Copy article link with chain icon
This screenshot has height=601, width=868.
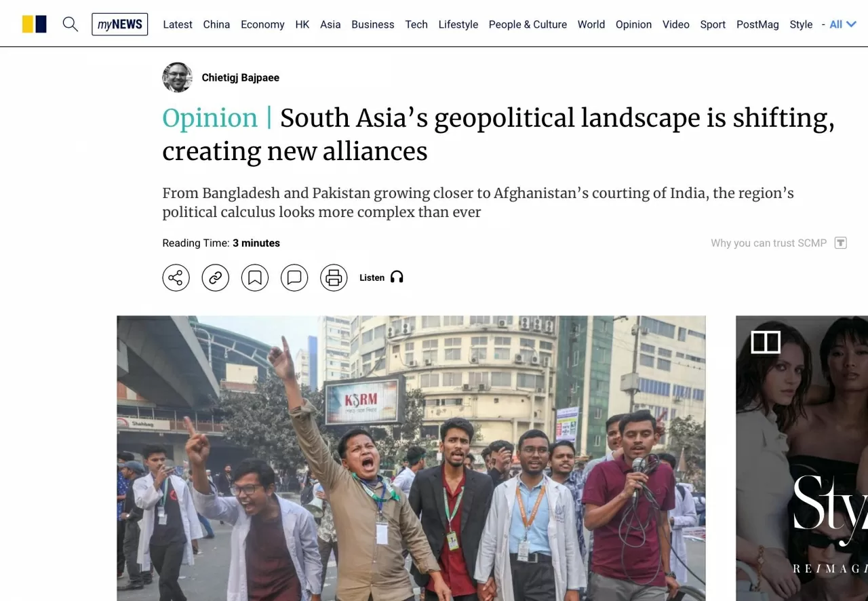click(x=215, y=277)
